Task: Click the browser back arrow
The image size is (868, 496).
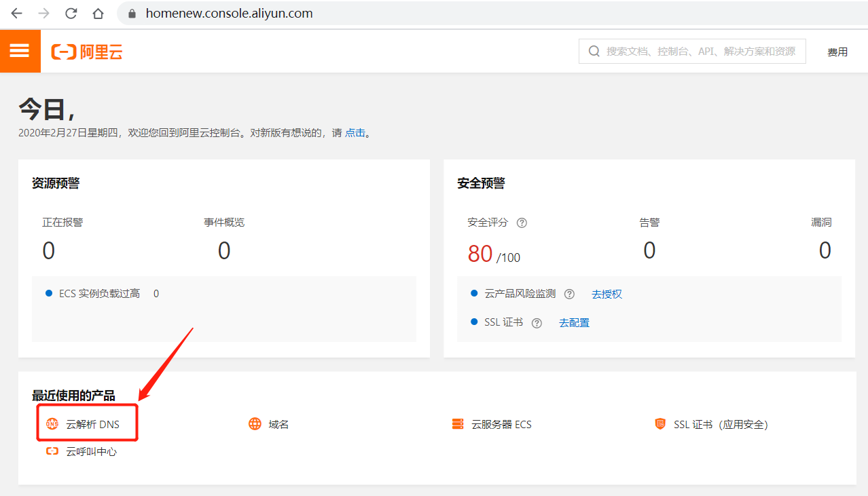Action: click(x=16, y=14)
